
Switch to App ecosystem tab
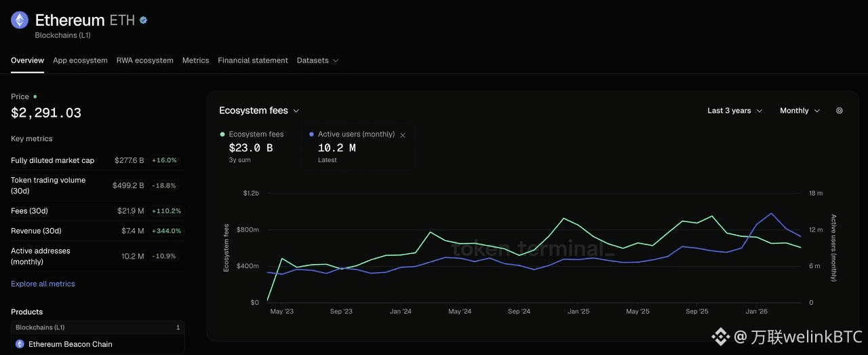click(80, 60)
